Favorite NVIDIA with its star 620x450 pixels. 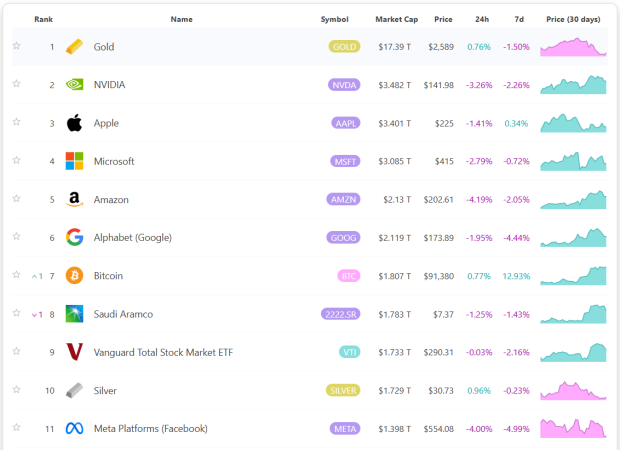tap(17, 83)
